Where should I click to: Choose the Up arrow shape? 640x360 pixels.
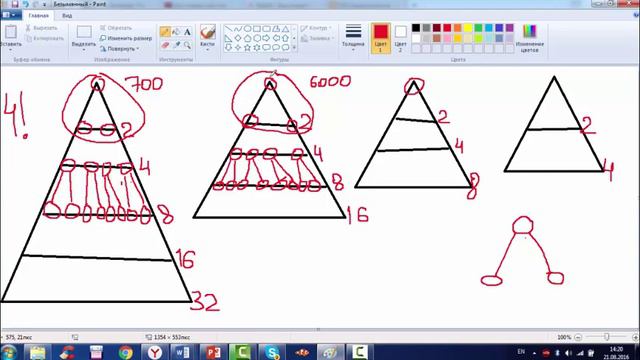(x=286, y=38)
